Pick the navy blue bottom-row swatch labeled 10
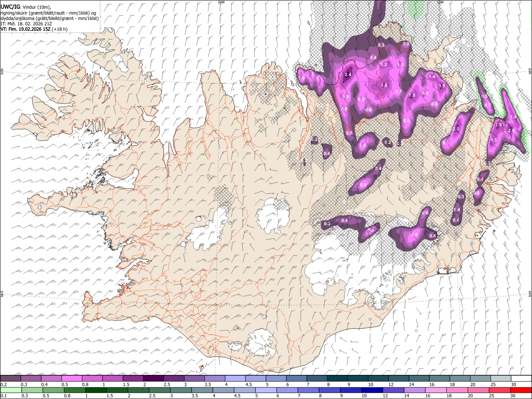 pos(372,390)
